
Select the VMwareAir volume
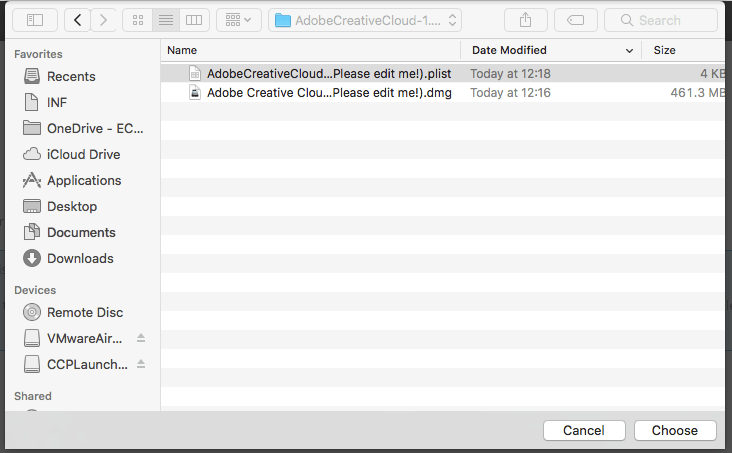(84, 338)
